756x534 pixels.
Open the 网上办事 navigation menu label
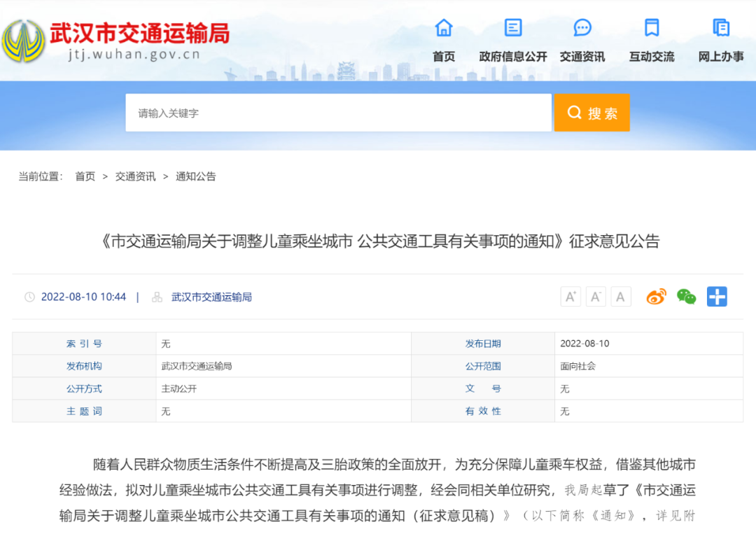[x=721, y=57]
